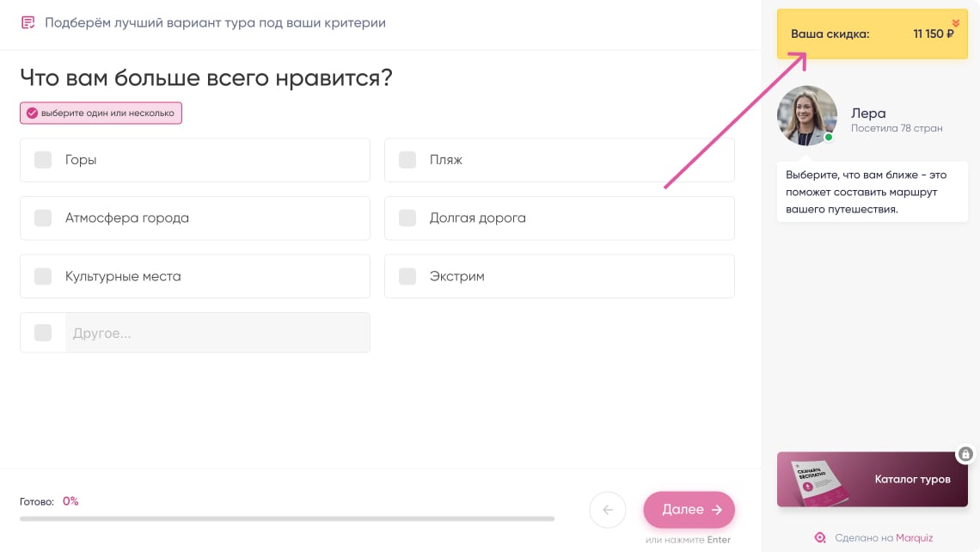Open the Marquiz link at the bottom
The width and height of the screenshot is (980, 552).
coord(914,537)
